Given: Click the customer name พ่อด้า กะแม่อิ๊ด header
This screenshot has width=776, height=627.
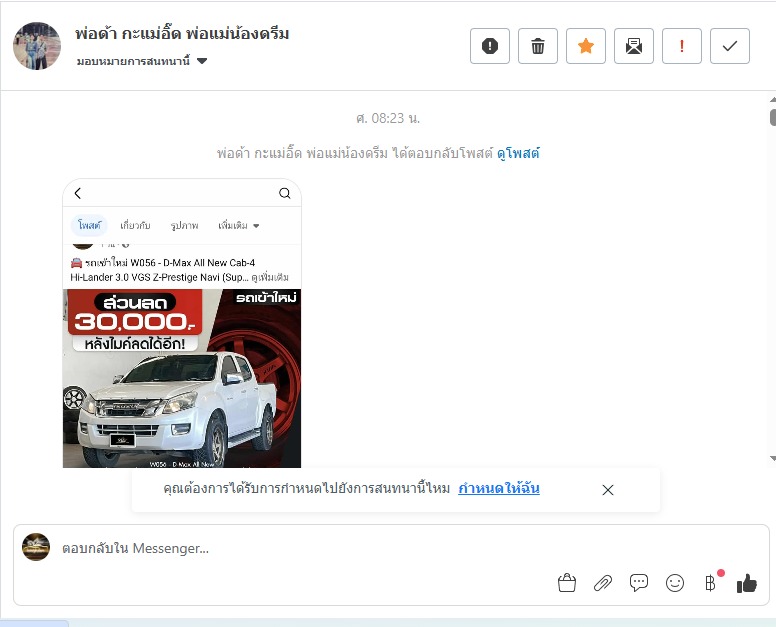Looking at the screenshot, I should (x=182, y=34).
